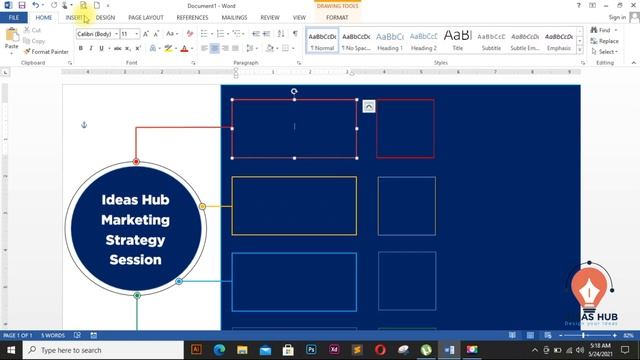This screenshot has width=640, height=360.
Task: Click Sign in
Action: (x=617, y=17)
